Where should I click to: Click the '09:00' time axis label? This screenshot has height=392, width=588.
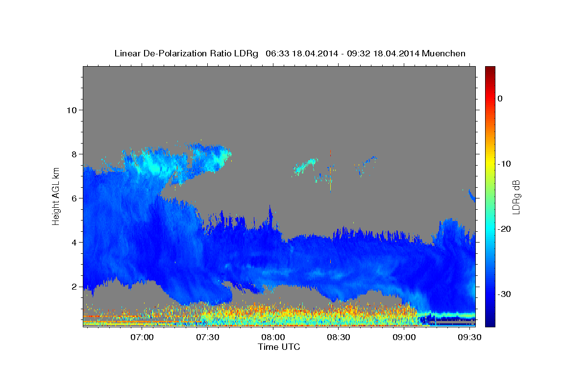point(404,338)
